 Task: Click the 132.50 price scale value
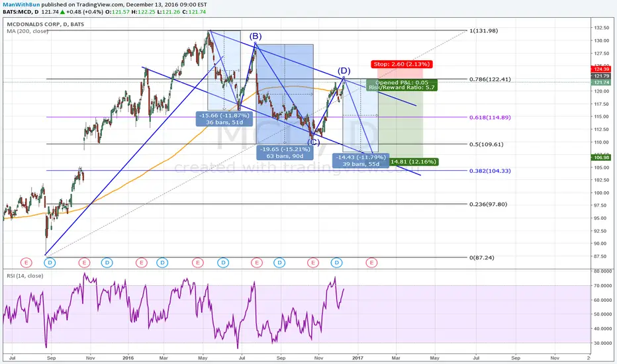coord(602,28)
